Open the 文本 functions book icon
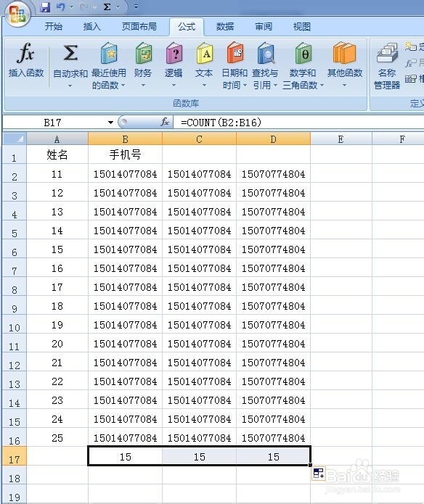The width and height of the screenshot is (424, 504). point(204,54)
